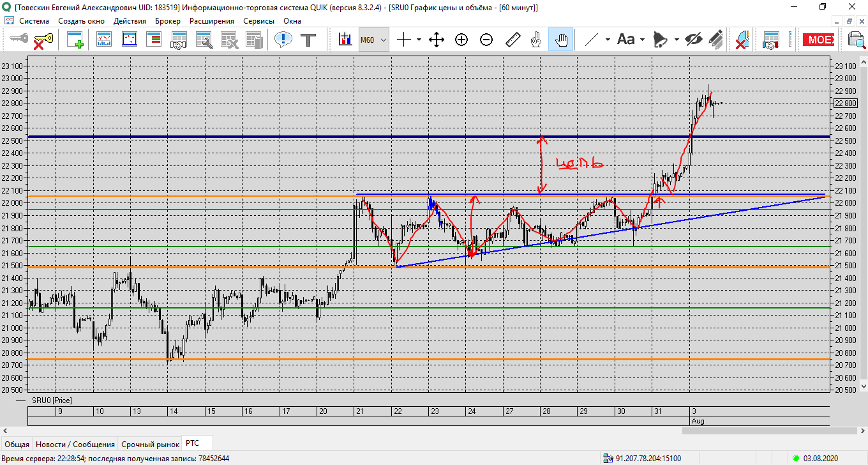Open the M60 timeframe dropdown
This screenshot has width=868, height=465.
[x=373, y=40]
